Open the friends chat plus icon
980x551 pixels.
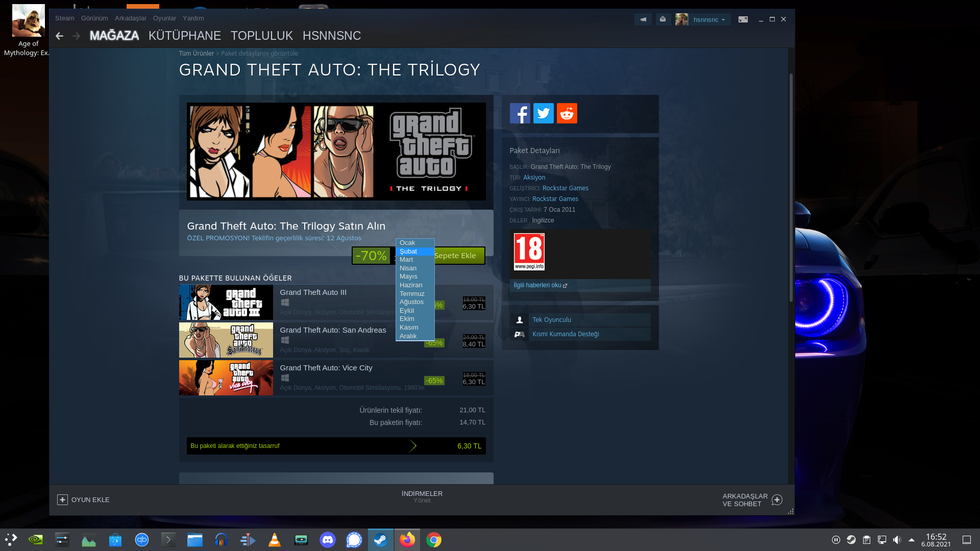777,500
